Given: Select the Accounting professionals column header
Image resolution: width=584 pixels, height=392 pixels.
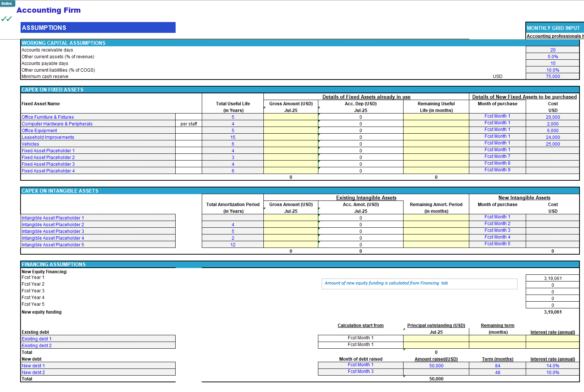Looking at the screenshot, I should pos(555,36).
